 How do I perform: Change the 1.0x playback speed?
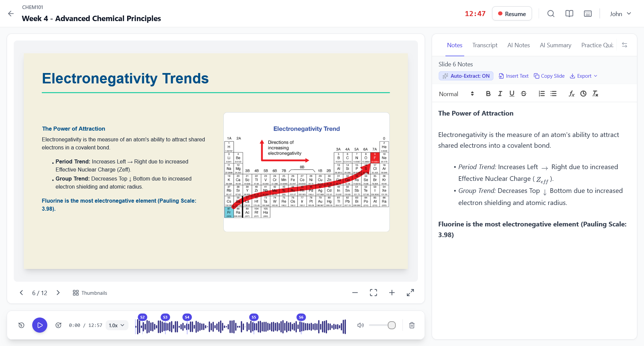click(x=117, y=325)
